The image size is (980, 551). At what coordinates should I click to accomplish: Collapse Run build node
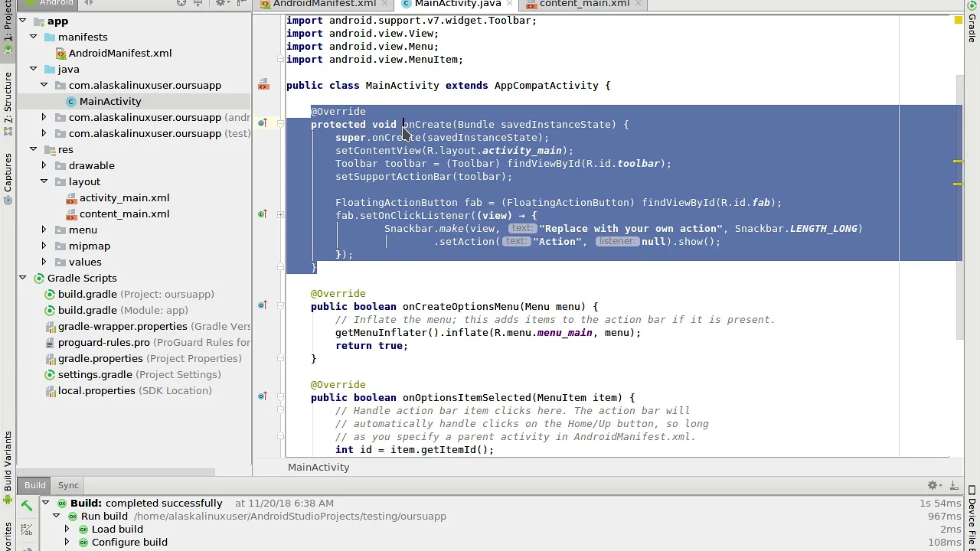(x=56, y=517)
